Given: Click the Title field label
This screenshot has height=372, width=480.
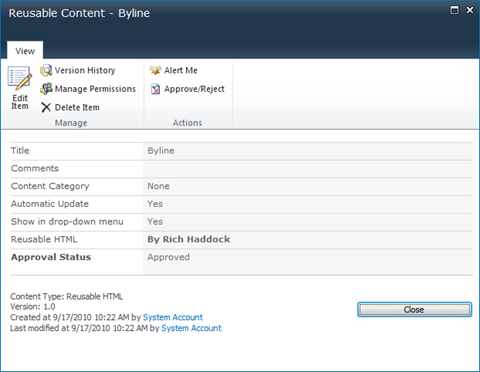Looking at the screenshot, I should (20, 151).
